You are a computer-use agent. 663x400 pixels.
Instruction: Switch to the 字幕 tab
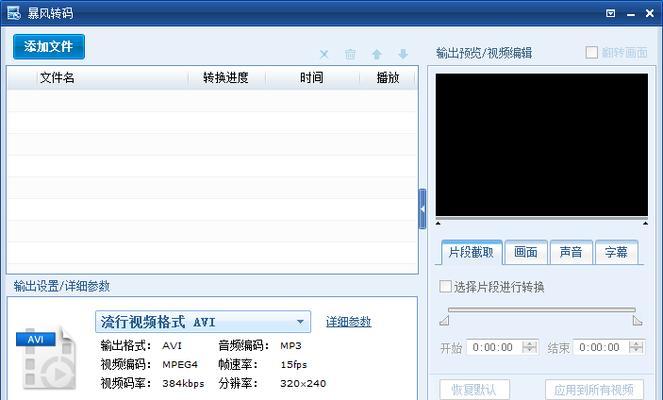(616, 252)
